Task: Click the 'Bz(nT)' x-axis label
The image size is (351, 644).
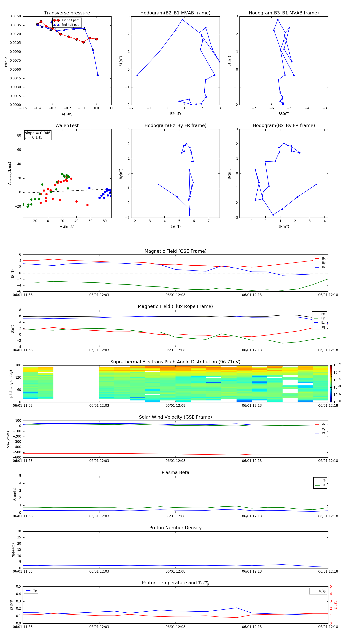Action: 175,227
